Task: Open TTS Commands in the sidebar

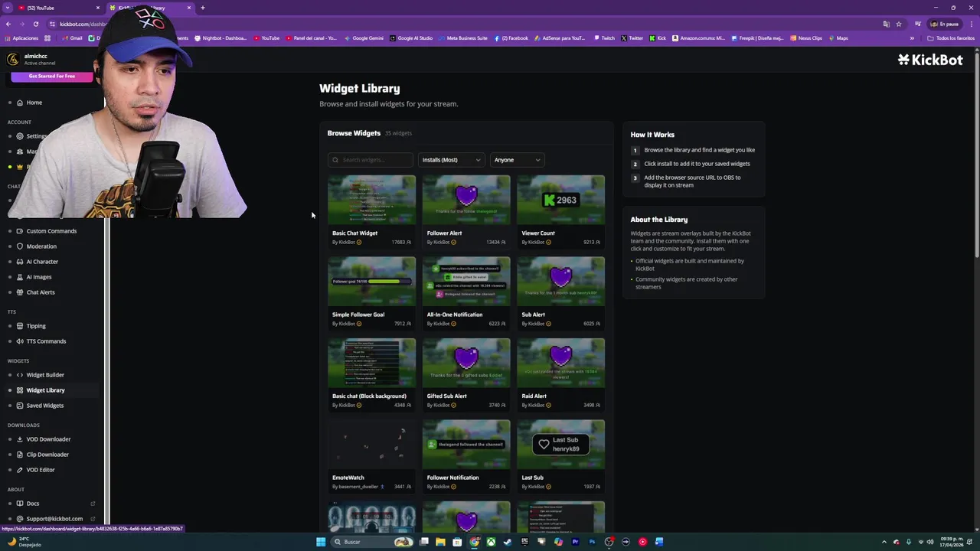Action: click(46, 341)
